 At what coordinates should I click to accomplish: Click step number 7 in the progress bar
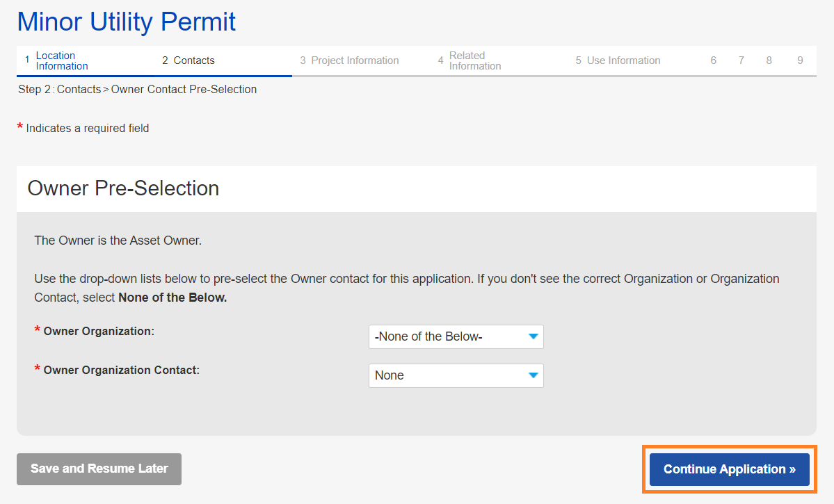(x=741, y=60)
